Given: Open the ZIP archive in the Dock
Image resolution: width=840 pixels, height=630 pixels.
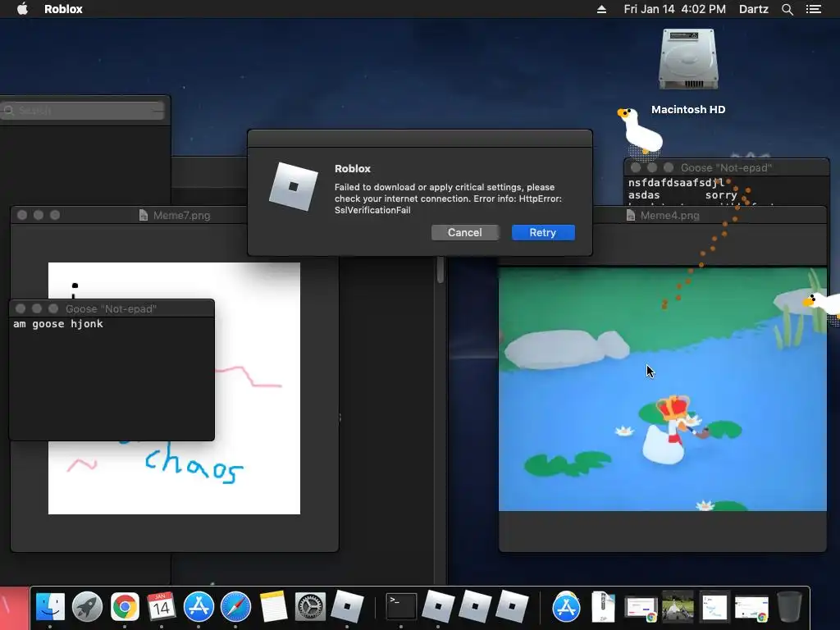Looking at the screenshot, I should pyautogui.click(x=603, y=607).
